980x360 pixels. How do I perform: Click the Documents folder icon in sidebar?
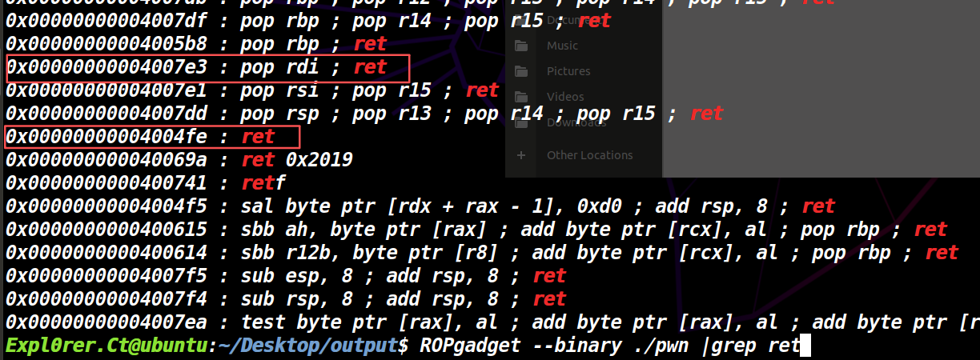coord(521,21)
